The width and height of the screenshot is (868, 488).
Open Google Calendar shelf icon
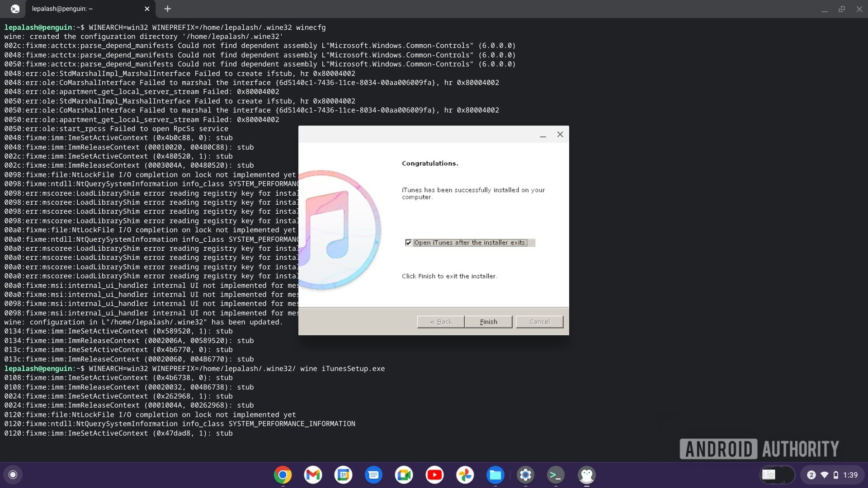pyautogui.click(x=343, y=475)
